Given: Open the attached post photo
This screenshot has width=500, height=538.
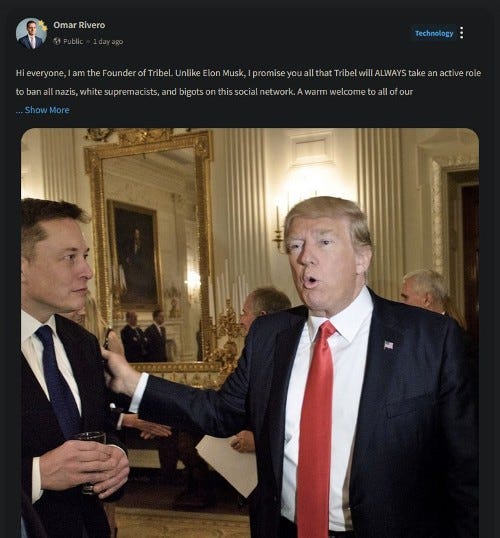Looking at the screenshot, I should (250, 333).
